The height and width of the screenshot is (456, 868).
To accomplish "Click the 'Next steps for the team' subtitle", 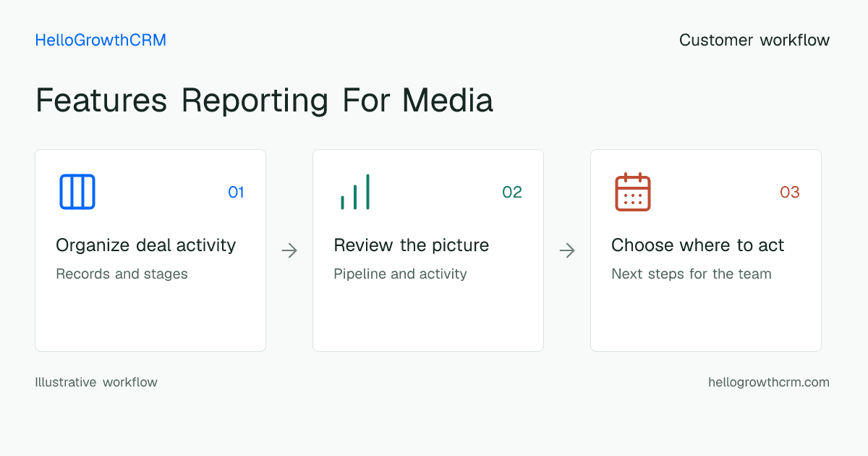I will [x=692, y=274].
